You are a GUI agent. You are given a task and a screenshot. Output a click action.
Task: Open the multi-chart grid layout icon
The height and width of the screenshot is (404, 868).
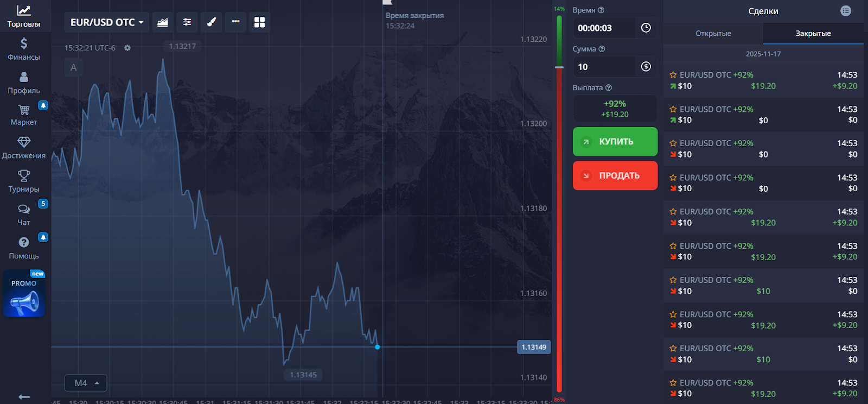260,22
